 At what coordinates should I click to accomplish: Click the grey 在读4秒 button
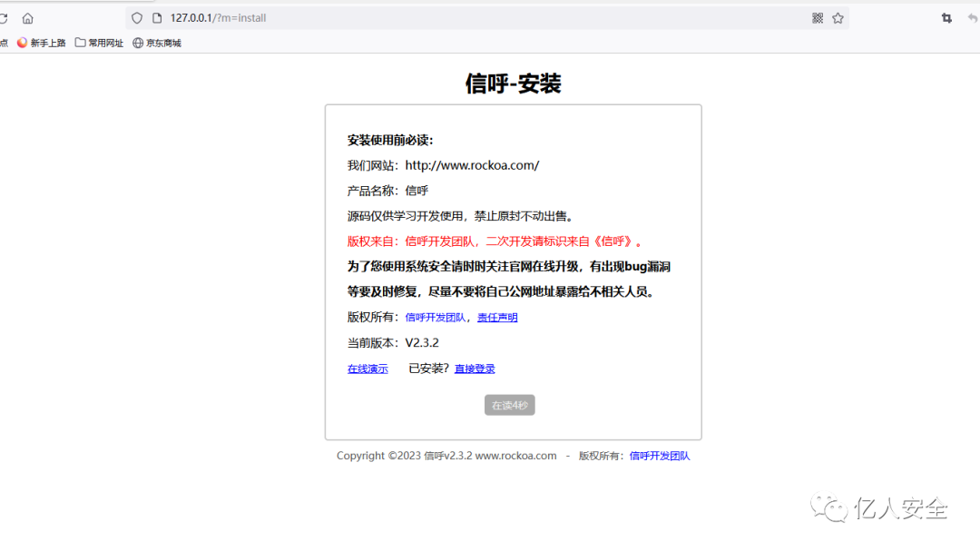[x=509, y=405]
